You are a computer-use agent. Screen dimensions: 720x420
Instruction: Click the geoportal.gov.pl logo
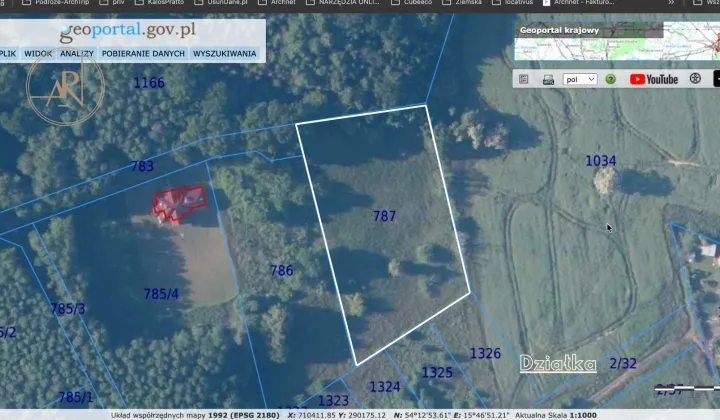128,31
